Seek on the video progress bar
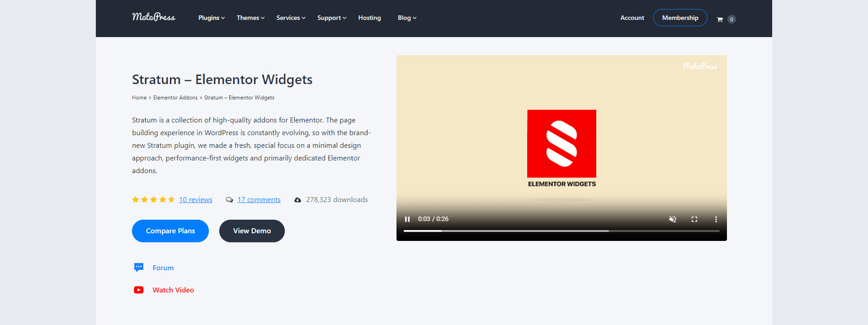Image resolution: width=868 pixels, height=325 pixels. [x=561, y=231]
